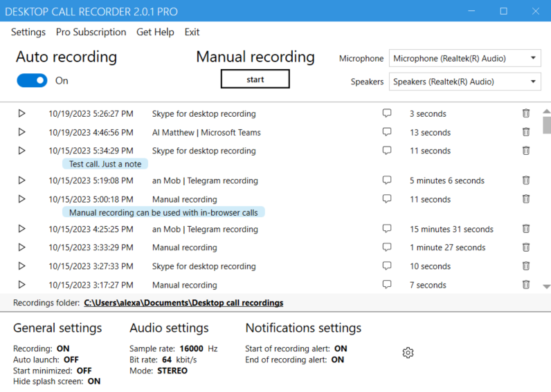Open the Settings menu
This screenshot has width=551, height=392.
point(28,32)
